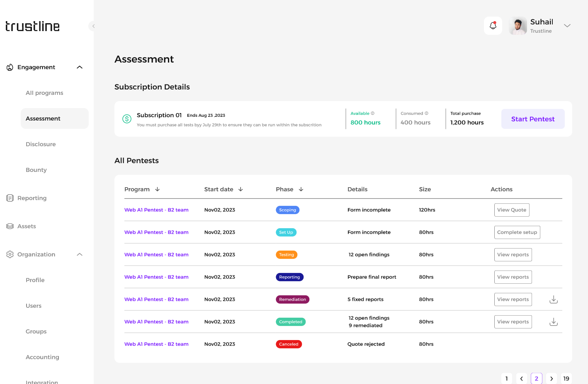
Task: Sort the table by Program arrow
Action: (158, 189)
